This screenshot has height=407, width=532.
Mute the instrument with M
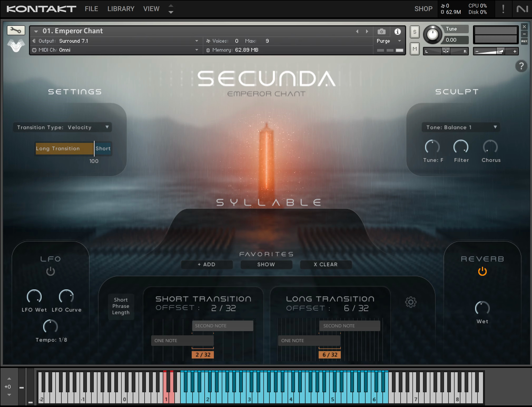click(415, 49)
